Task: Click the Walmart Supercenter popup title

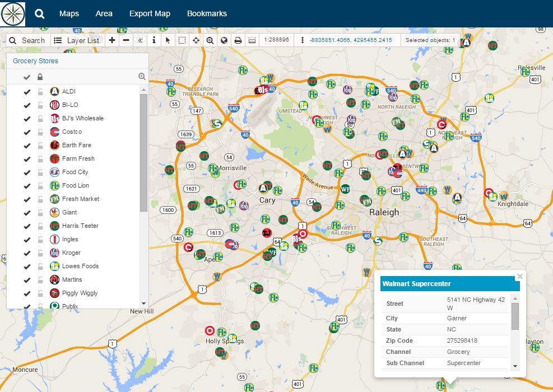Action: click(x=416, y=284)
